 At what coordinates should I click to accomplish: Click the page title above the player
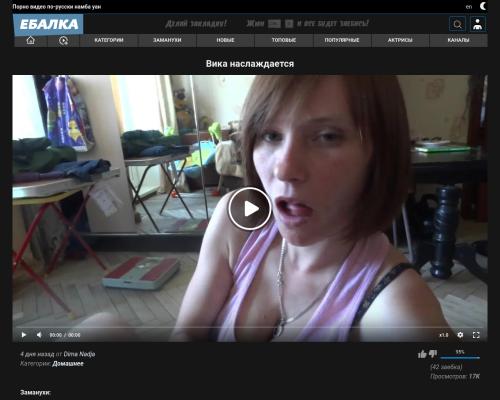pos(250,64)
